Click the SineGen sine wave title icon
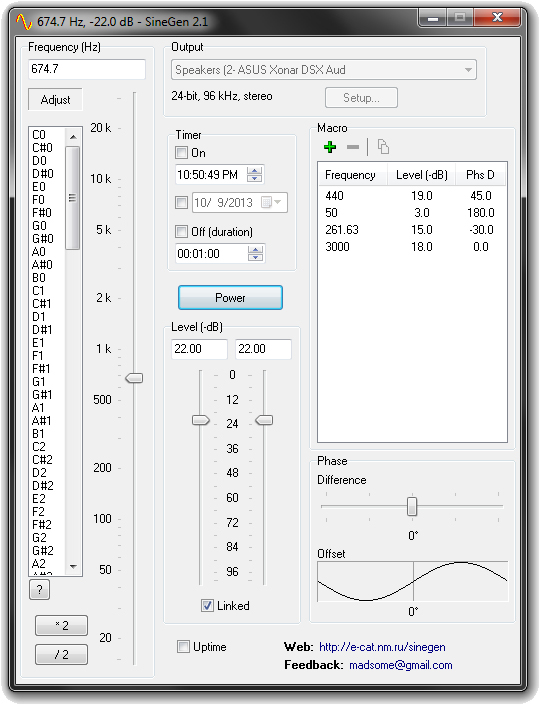Image resolution: width=540 pixels, height=705 pixels. click(23, 21)
